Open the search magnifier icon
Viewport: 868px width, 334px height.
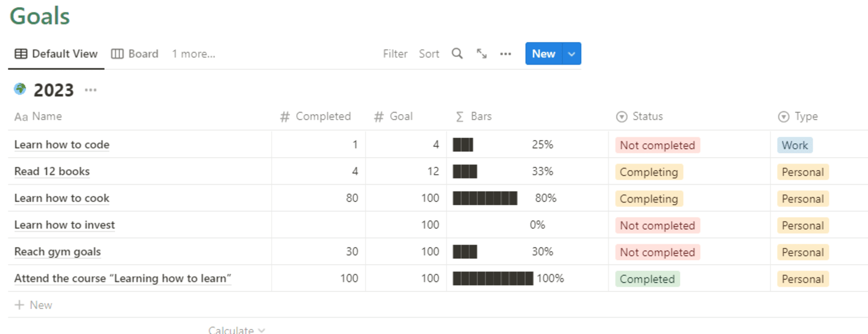(457, 54)
